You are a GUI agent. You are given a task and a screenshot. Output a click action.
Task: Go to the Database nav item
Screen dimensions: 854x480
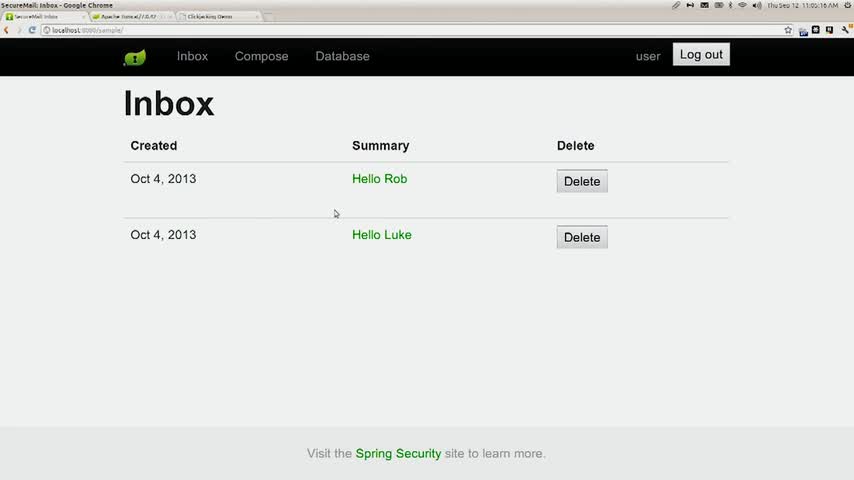click(x=342, y=56)
